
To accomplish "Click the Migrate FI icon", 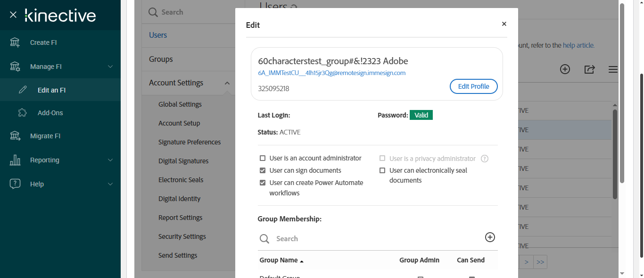I will 15,136.
